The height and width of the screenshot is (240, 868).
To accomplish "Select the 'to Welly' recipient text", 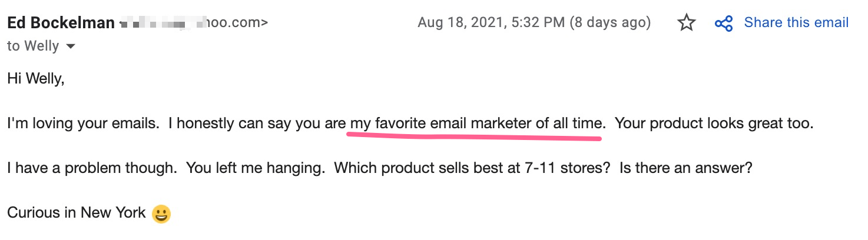I will (33, 46).
